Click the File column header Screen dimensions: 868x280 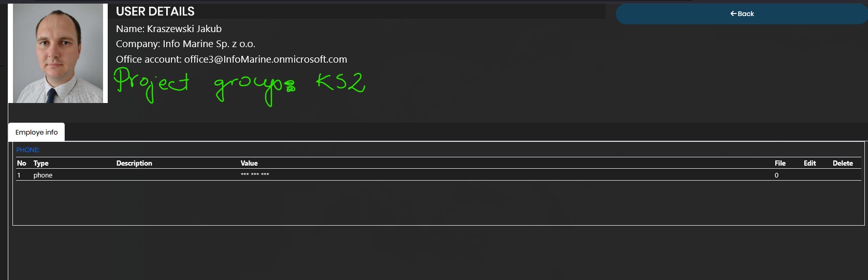click(780, 163)
